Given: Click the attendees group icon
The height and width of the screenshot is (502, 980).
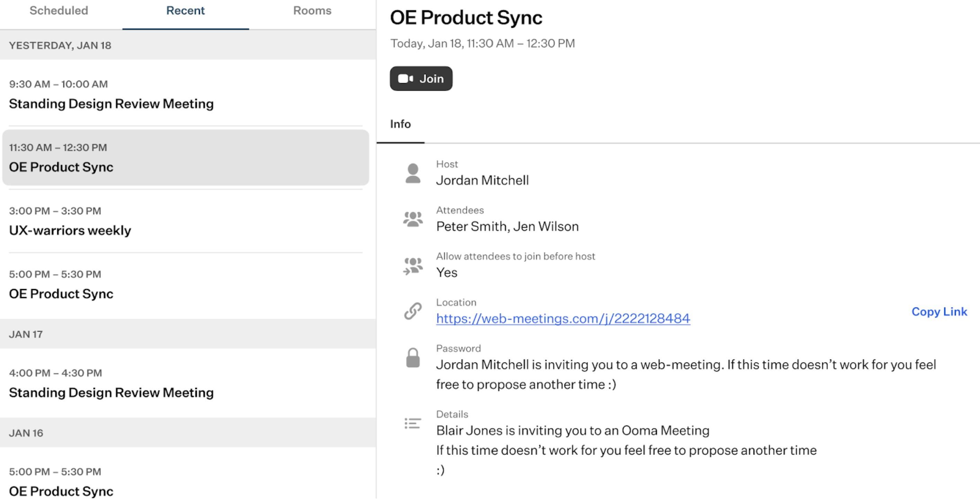Looking at the screenshot, I should (413, 219).
